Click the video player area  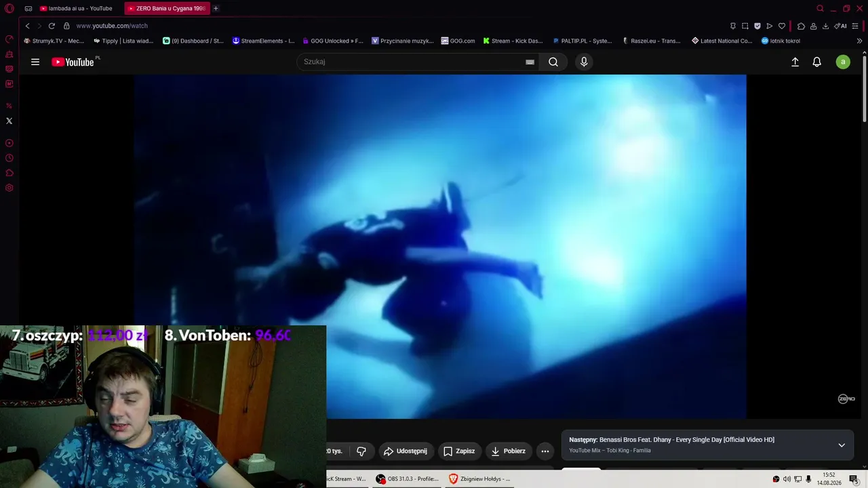(x=439, y=247)
